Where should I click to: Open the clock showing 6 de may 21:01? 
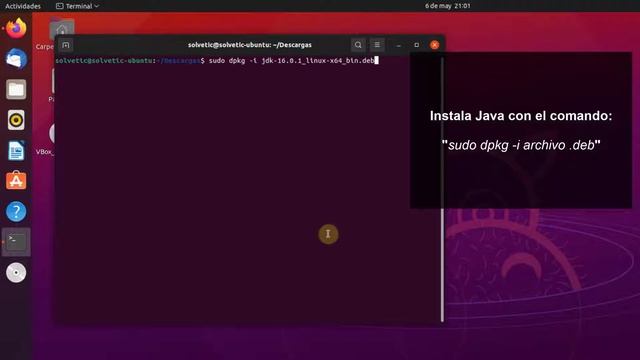448,6
